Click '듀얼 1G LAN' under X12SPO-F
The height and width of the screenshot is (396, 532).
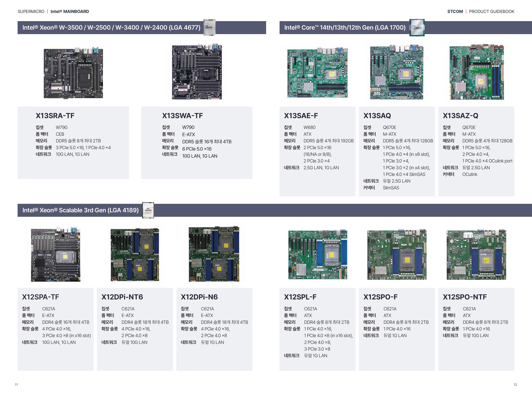click(395, 336)
